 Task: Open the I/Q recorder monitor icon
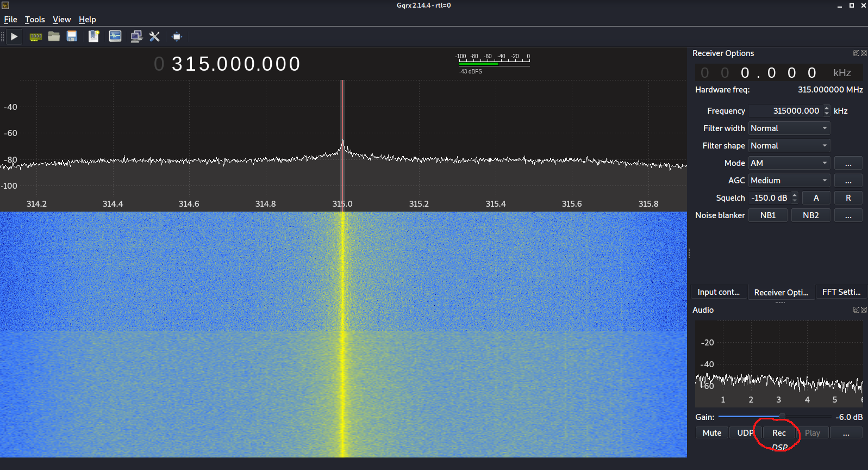(115, 36)
